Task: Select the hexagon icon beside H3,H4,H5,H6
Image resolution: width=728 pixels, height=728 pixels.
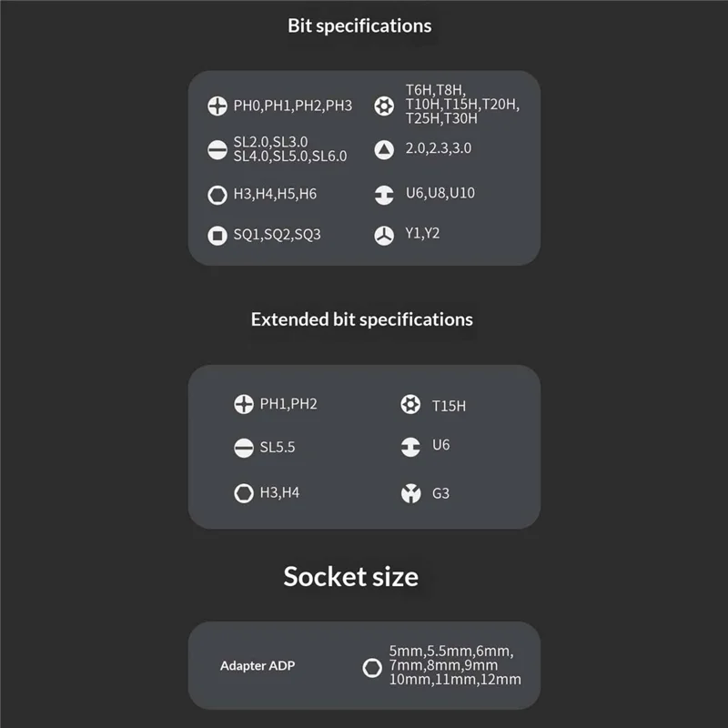Action: coord(217,195)
